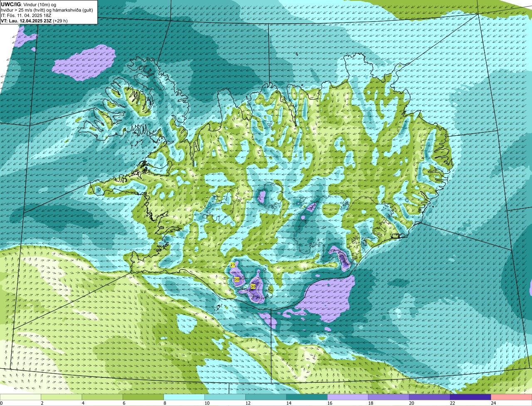Screen dimensions: 532x406
Task: Click the legend tick label "22"
Action: (x=452, y=403)
